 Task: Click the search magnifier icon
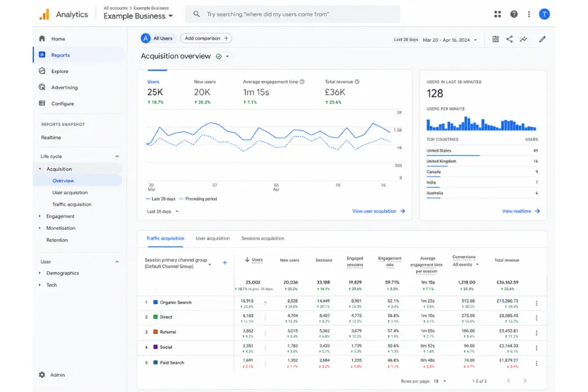point(196,14)
